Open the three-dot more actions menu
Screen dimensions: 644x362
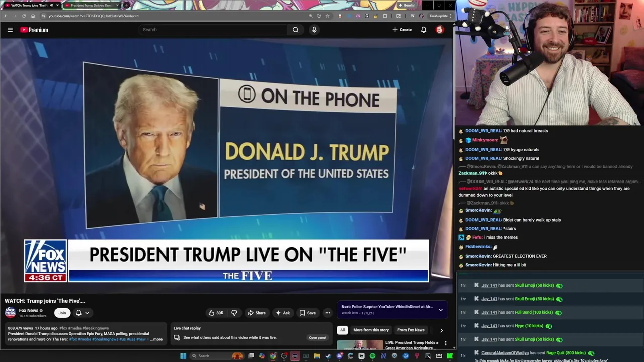click(328, 313)
